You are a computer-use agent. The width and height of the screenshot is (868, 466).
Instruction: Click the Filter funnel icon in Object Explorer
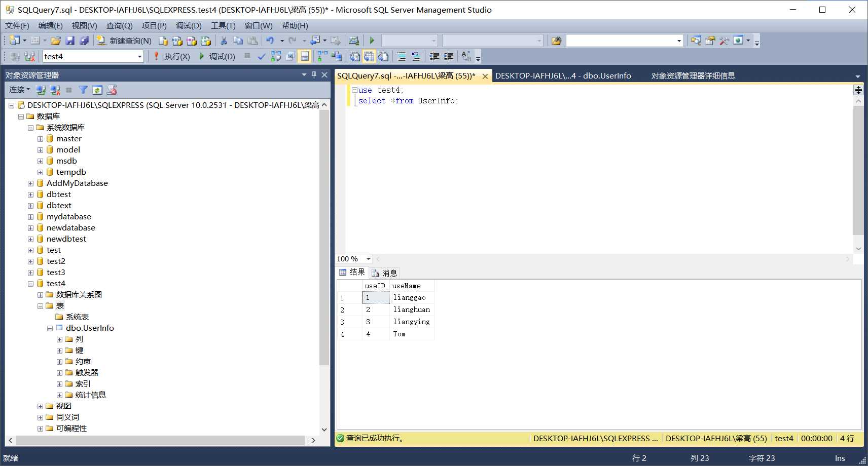(x=83, y=90)
